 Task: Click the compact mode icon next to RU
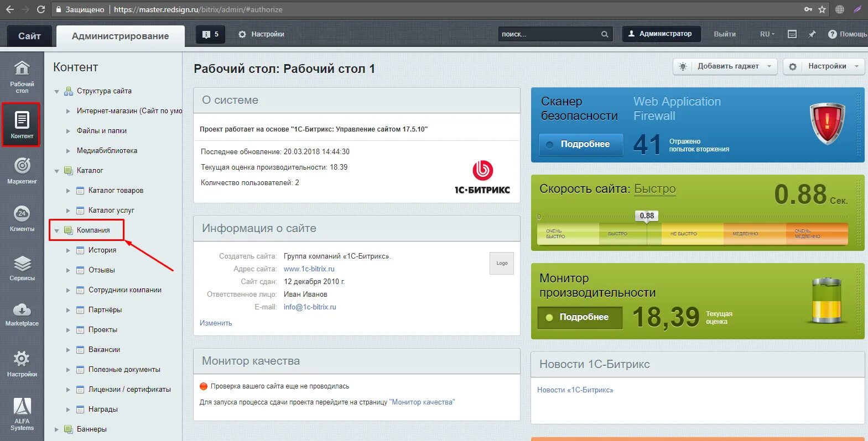[792, 34]
